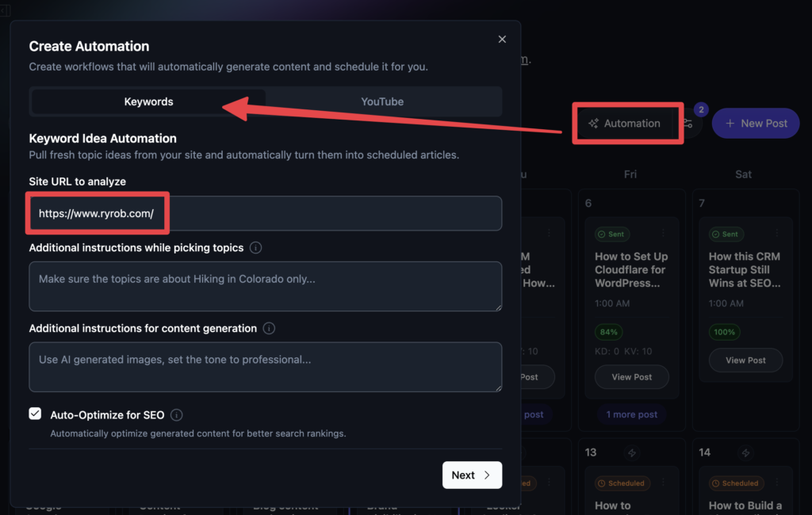Image resolution: width=812 pixels, height=515 pixels.
Task: Expand '1 more post' in Friday's column
Action: point(631,414)
